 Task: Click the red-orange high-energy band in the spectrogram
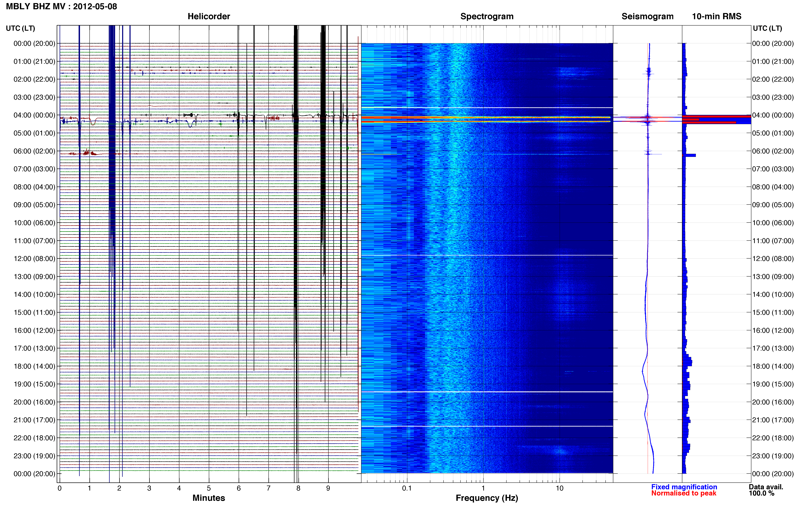(486, 118)
